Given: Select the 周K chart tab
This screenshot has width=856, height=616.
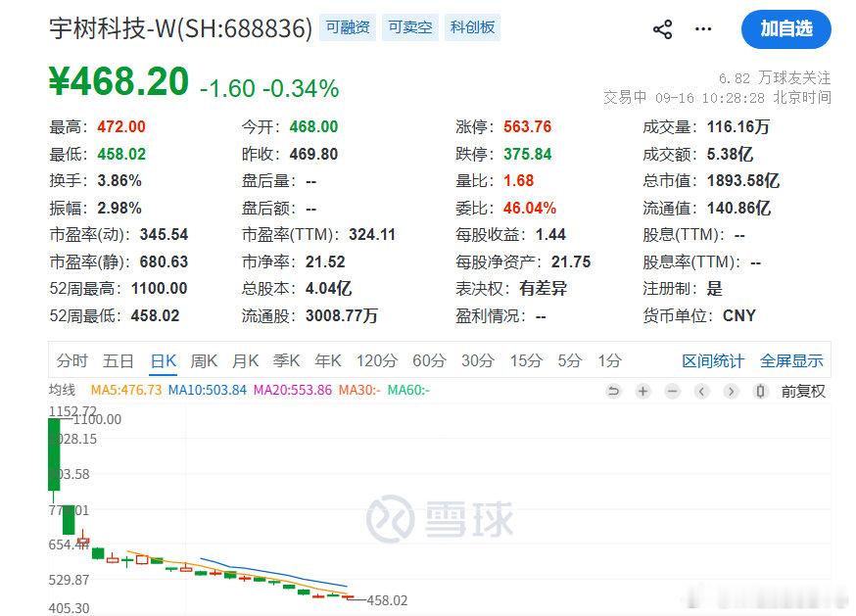Looking at the screenshot, I should (x=204, y=360).
